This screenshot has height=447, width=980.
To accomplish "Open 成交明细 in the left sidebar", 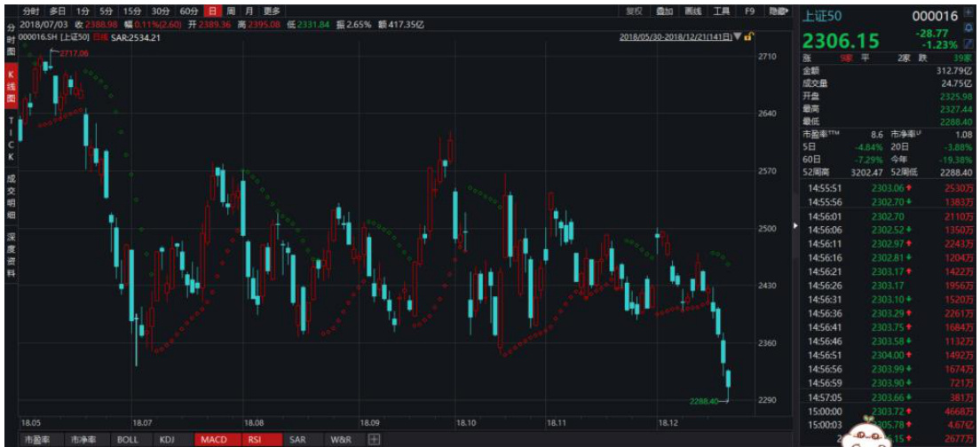I will coord(11,196).
